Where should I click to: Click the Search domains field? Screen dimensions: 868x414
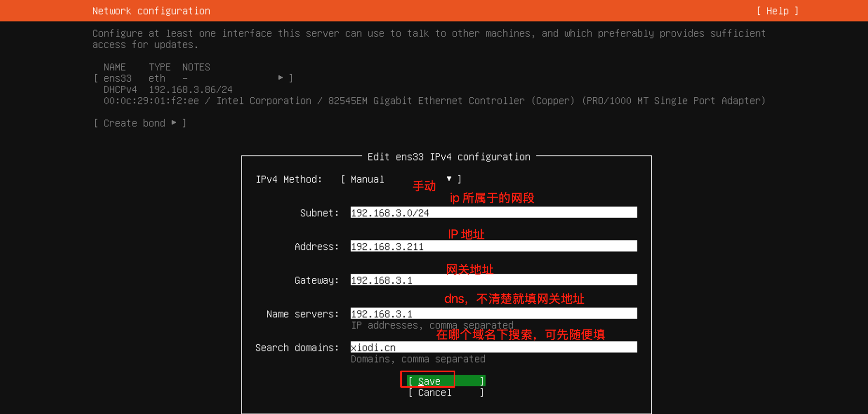(x=494, y=347)
